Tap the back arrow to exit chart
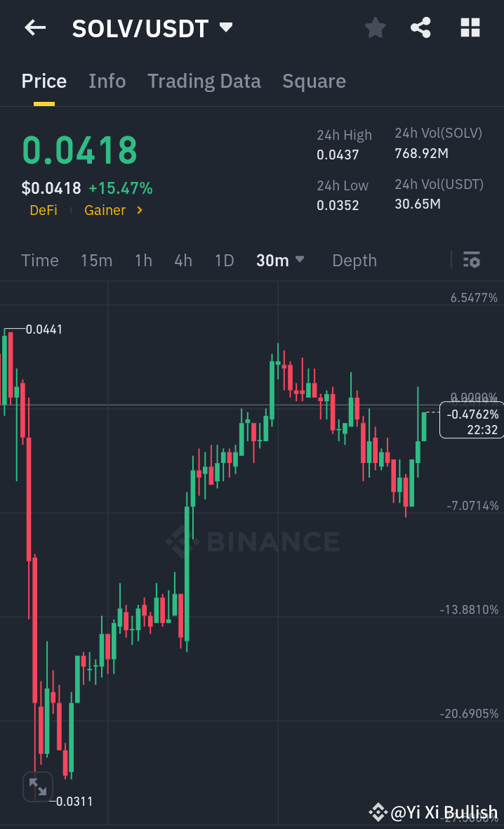This screenshot has width=504, height=829. pos(34,27)
